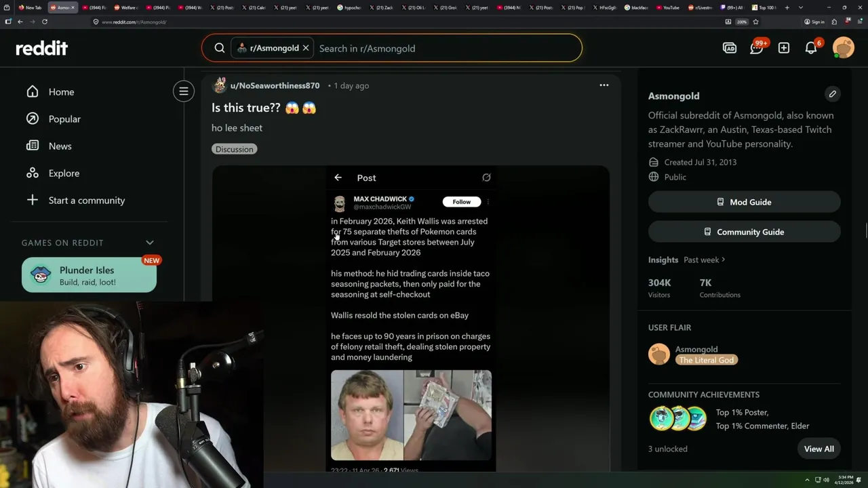The height and width of the screenshot is (488, 868).
Task: Collapse the Games on Reddit section
Action: point(150,243)
